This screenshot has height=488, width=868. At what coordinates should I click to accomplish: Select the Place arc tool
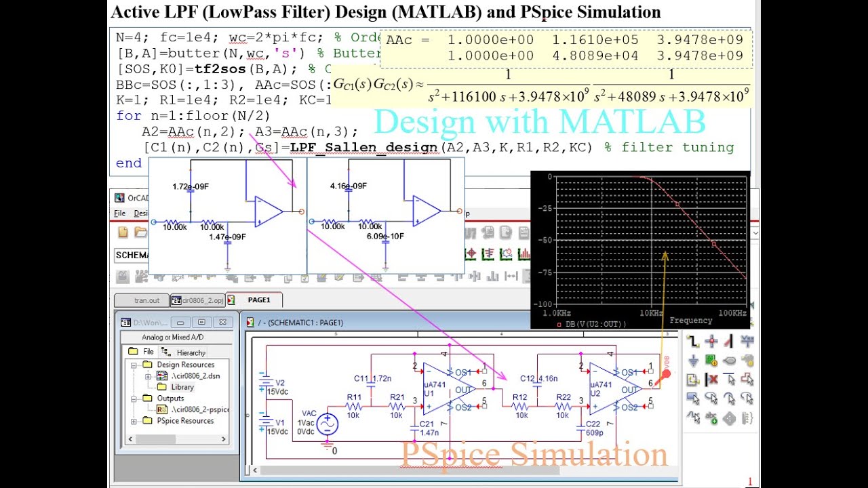[x=729, y=399]
